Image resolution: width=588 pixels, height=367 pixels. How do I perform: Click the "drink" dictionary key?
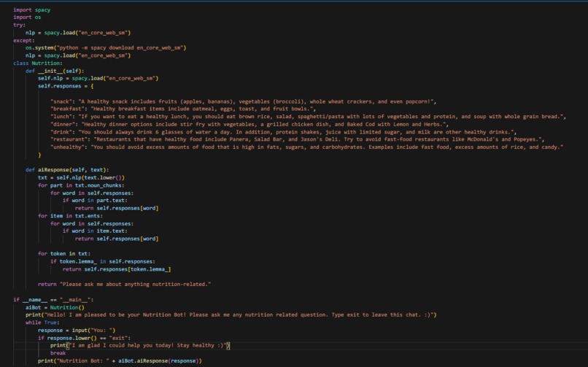coord(61,131)
